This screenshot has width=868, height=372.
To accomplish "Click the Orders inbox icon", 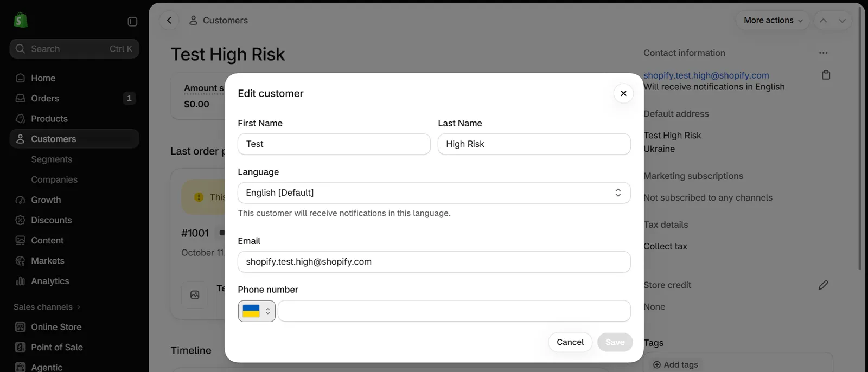I will point(20,98).
